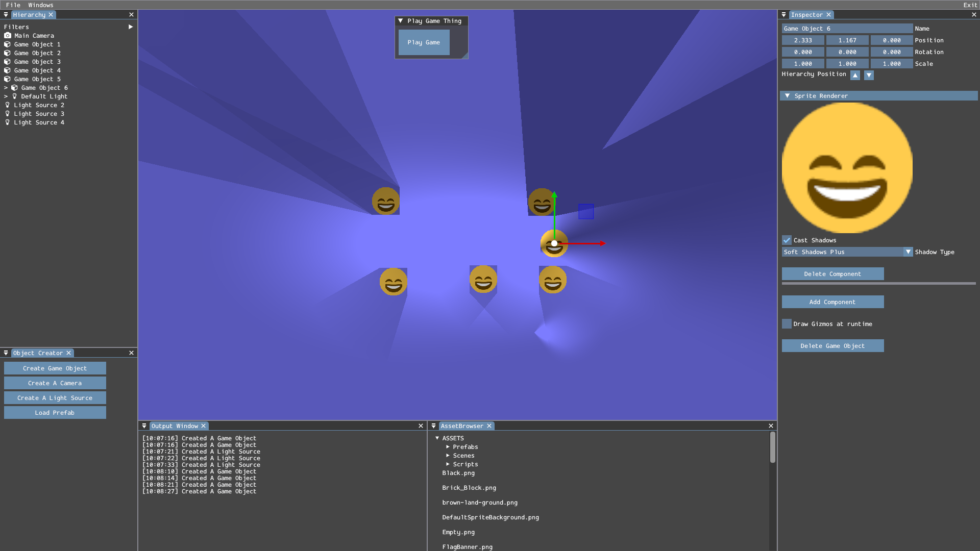Click the white gizmo center dot

[554, 243]
